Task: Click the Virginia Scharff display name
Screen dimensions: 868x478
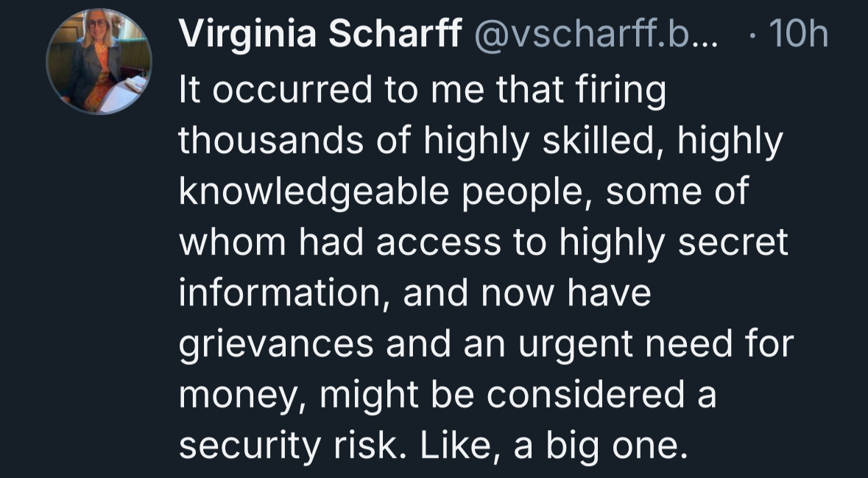Action: click(320, 34)
